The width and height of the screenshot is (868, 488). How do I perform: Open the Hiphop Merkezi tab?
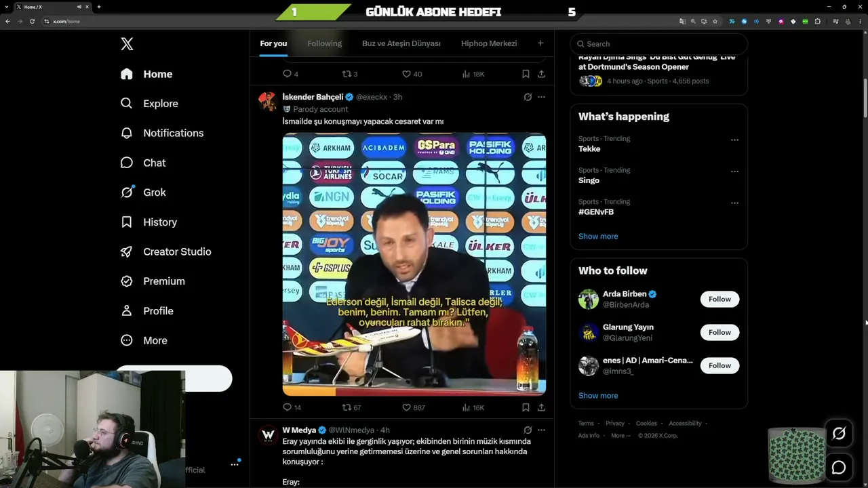point(489,43)
